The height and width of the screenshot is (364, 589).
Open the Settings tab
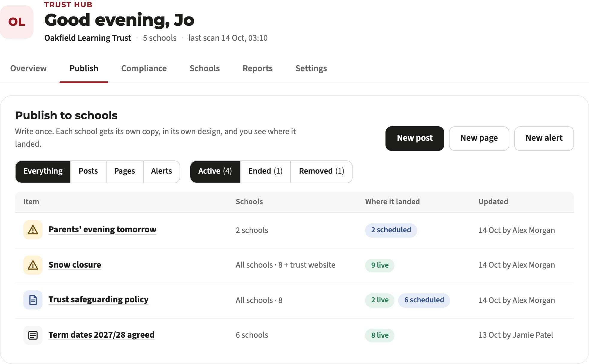311,69
